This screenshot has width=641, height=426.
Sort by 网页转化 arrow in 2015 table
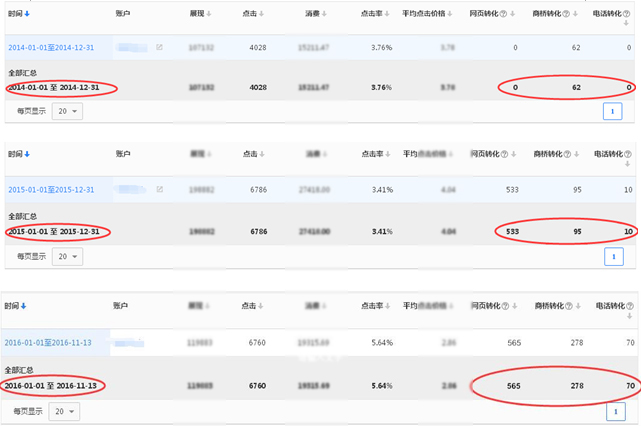coord(514,154)
